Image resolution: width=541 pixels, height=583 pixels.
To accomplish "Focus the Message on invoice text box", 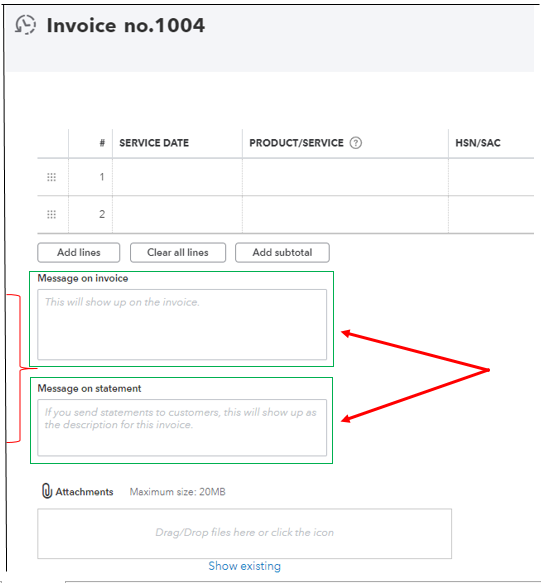I will [x=182, y=325].
